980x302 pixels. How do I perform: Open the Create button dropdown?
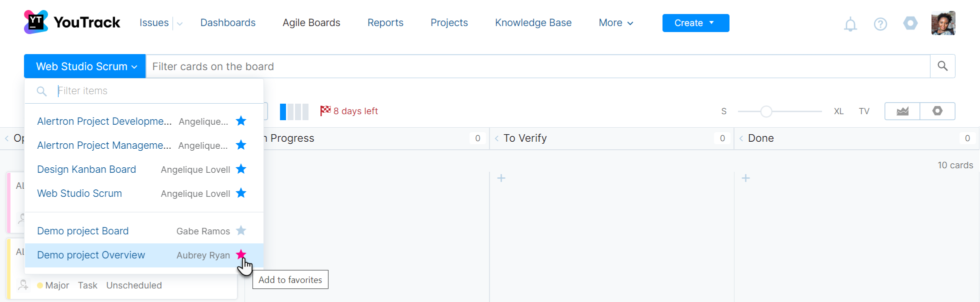695,23
